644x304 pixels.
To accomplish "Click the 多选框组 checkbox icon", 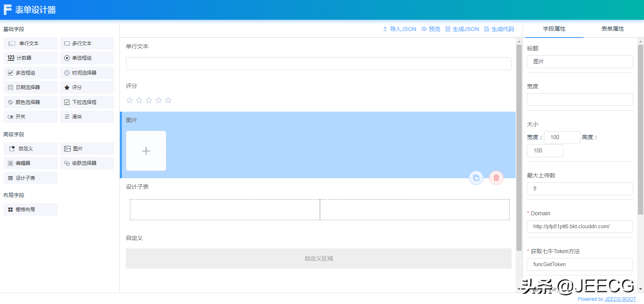I will tap(10, 73).
